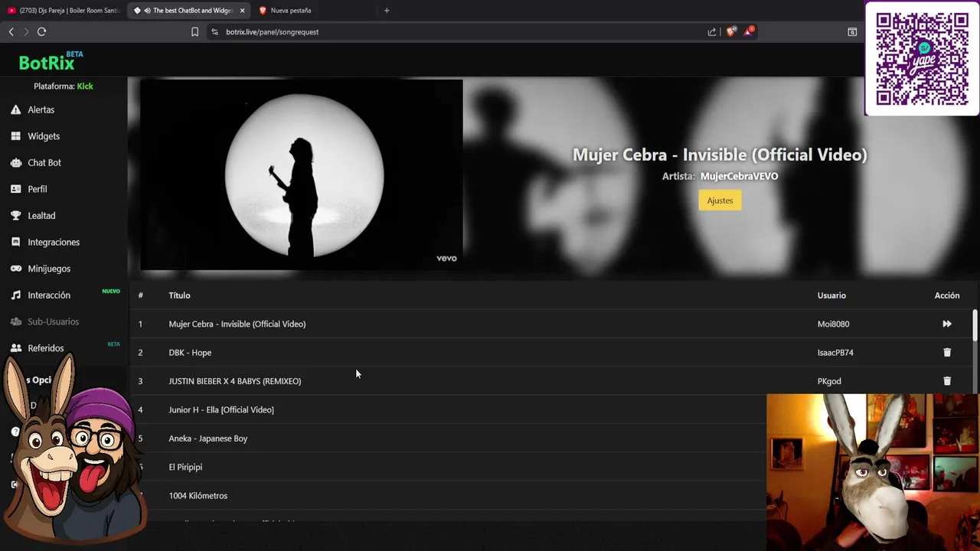Select the El Piripipi title

point(185,467)
